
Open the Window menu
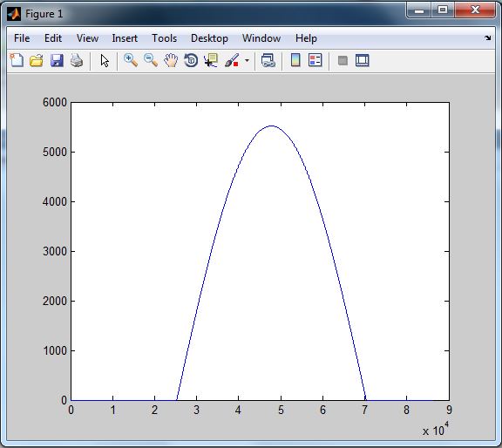[261, 38]
